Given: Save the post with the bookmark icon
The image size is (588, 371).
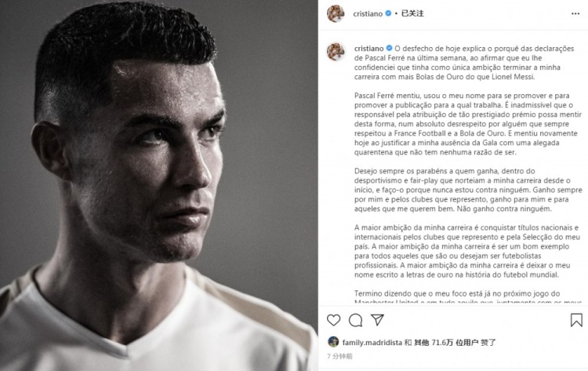Looking at the screenshot, I should coord(576,320).
